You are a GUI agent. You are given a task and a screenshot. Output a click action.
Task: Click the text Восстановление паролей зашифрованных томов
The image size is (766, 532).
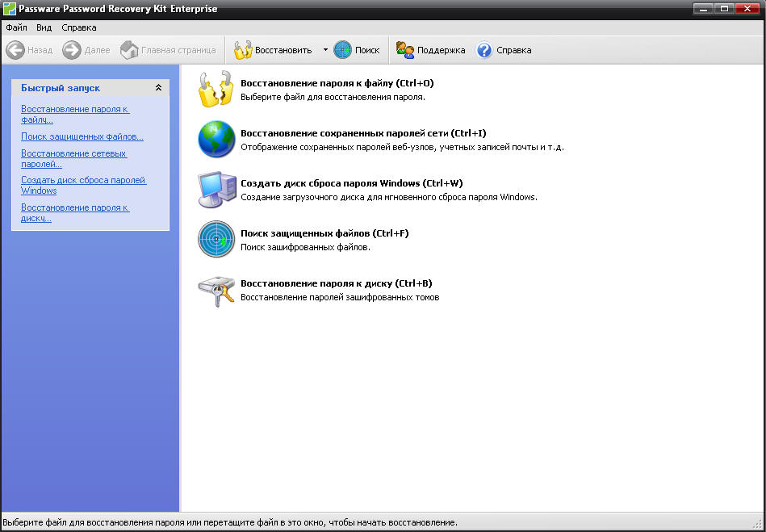tap(340, 297)
